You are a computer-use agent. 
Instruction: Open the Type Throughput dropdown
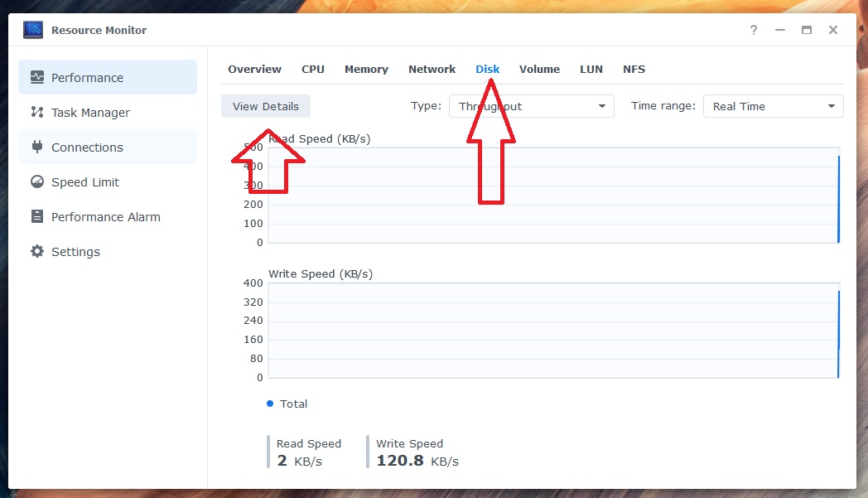point(531,106)
